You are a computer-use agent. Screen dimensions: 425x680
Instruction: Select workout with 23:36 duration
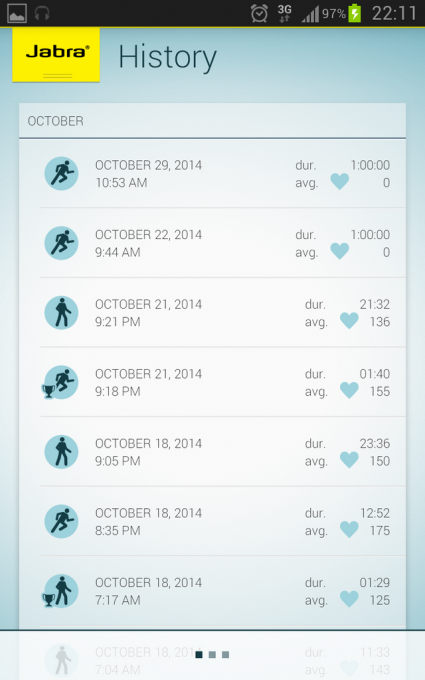click(x=223, y=452)
